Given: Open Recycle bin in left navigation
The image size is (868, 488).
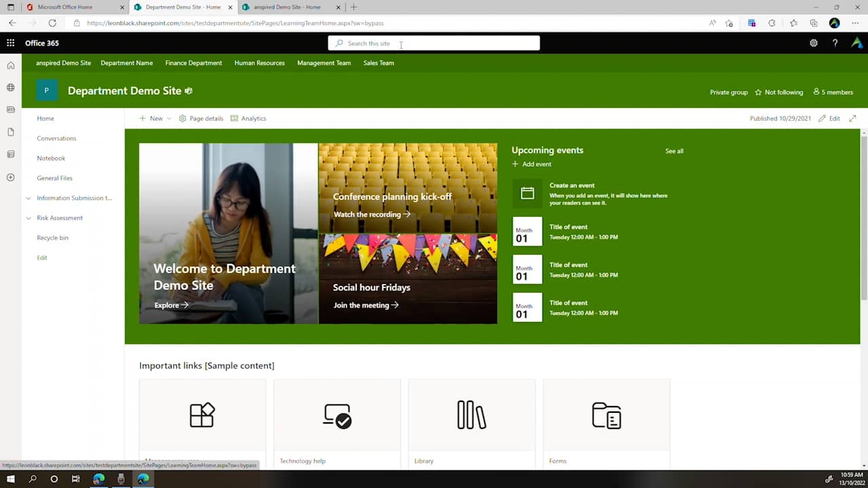Looking at the screenshot, I should tap(52, 238).
